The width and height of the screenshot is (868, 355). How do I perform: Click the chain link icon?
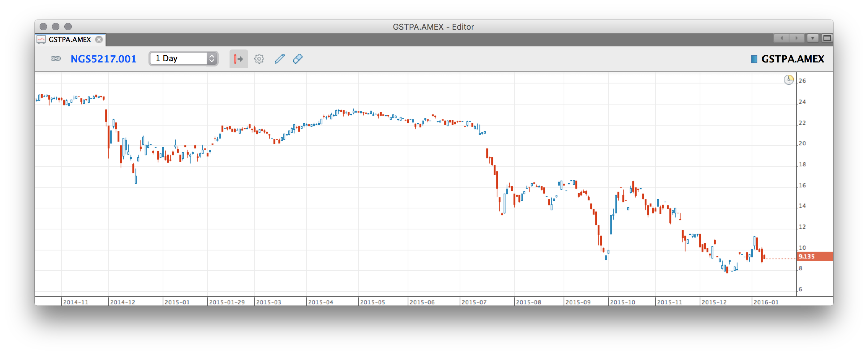pyautogui.click(x=56, y=59)
